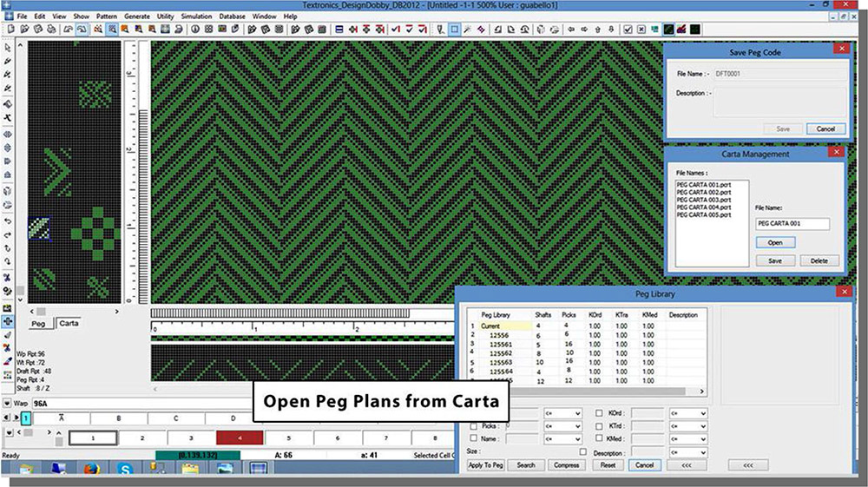This screenshot has height=487, width=868.
Task: Tick the Picks checkbox in Peg Library
Action: 474,425
